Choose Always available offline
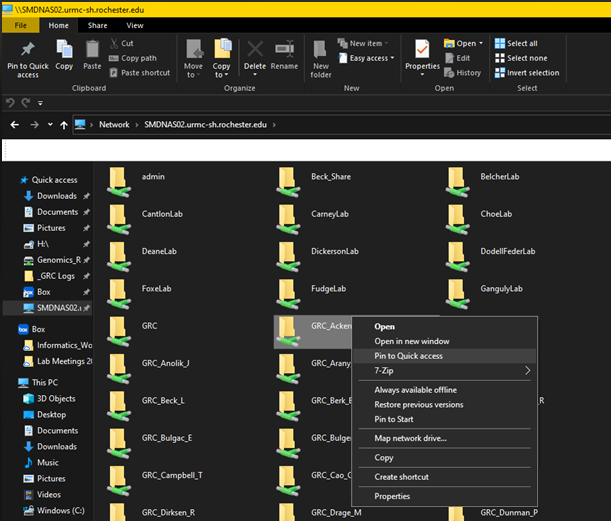 (444, 390)
